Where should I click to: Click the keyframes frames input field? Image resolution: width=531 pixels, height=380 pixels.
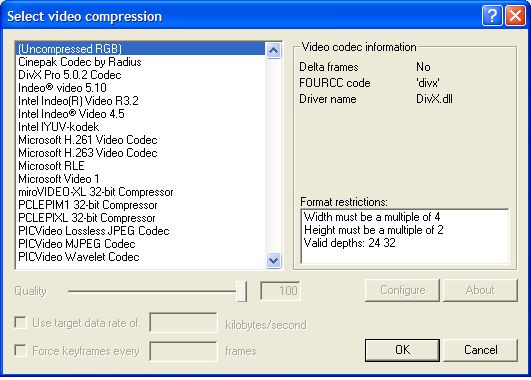pos(183,351)
